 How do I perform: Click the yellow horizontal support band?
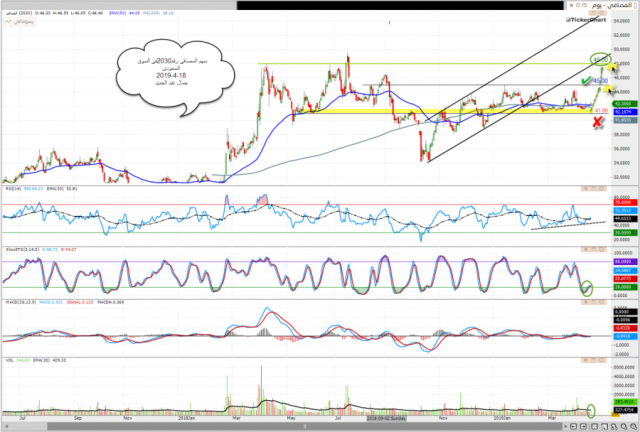point(400,112)
